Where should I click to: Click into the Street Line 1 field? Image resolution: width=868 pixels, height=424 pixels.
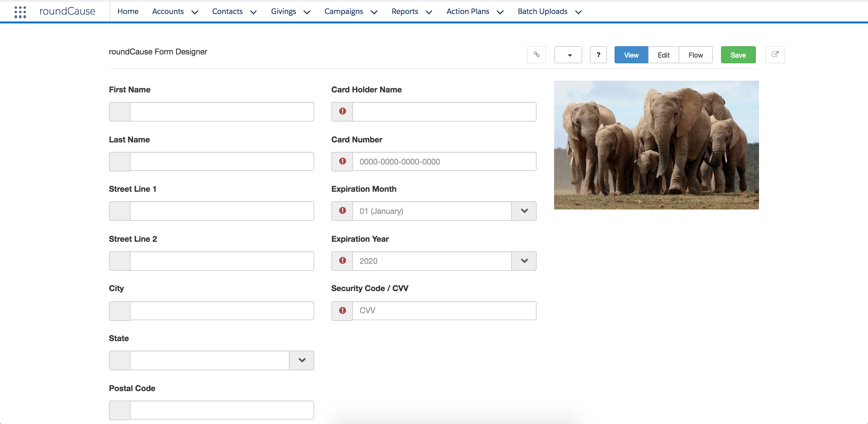pos(222,211)
